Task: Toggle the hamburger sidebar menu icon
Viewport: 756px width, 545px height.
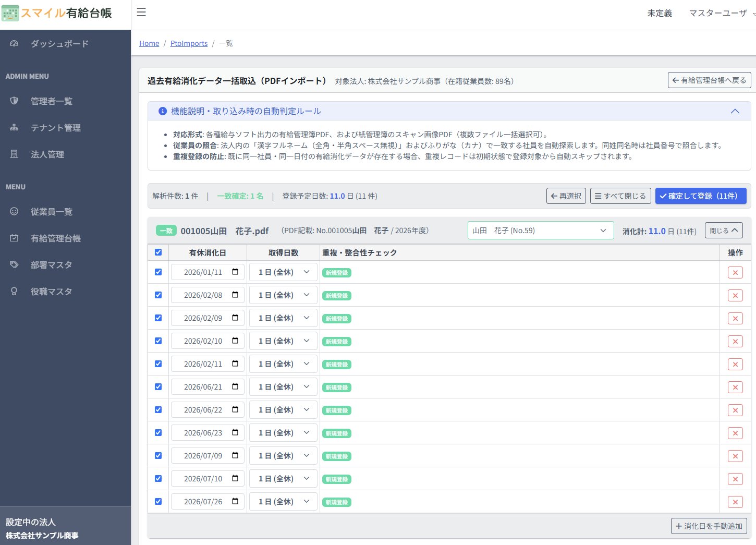Action: click(141, 13)
